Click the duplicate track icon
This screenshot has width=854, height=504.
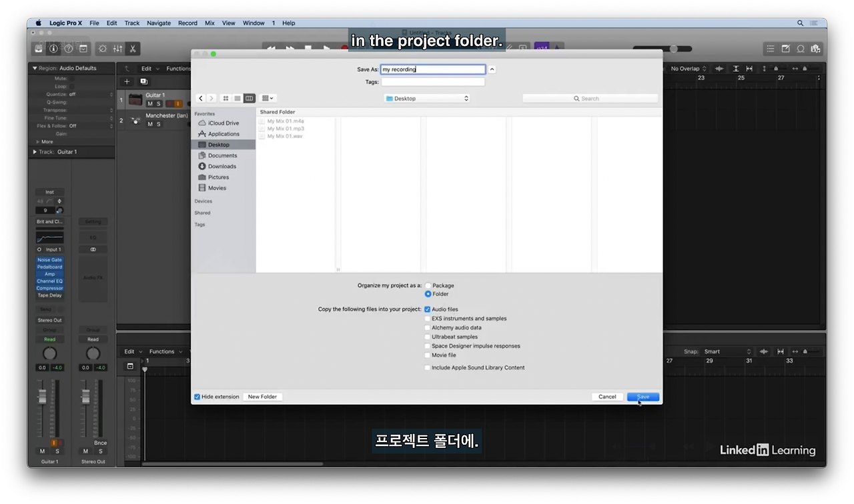pyautogui.click(x=143, y=81)
